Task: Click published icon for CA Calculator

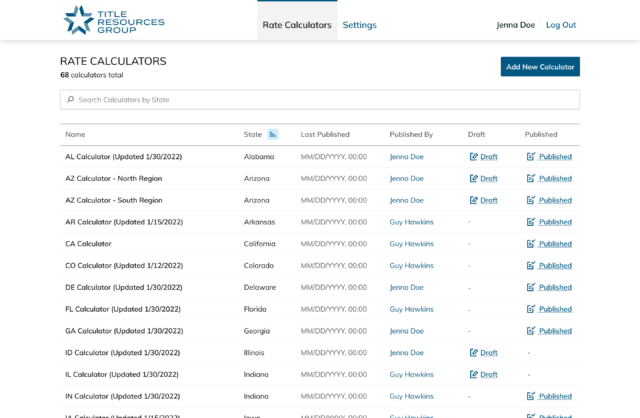Action: pos(531,244)
